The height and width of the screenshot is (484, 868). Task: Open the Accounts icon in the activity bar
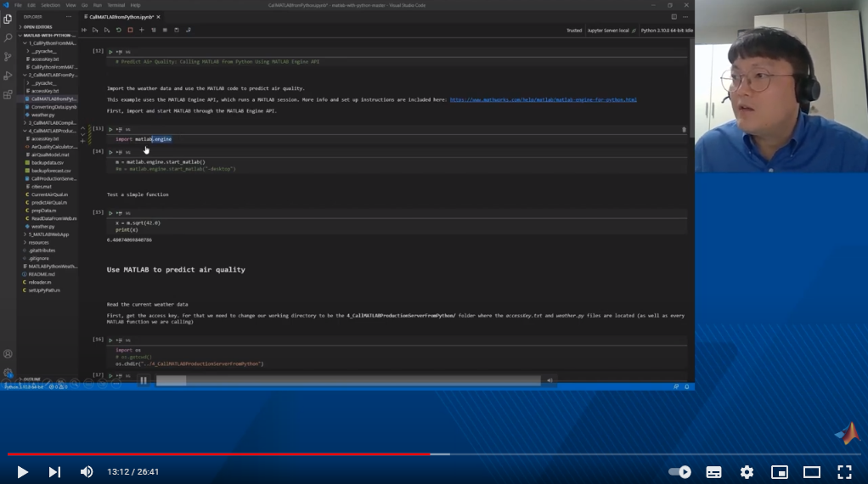[8, 354]
